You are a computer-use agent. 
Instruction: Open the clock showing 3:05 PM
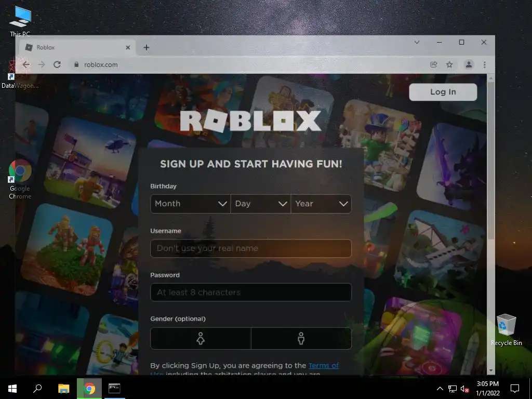pos(487,389)
